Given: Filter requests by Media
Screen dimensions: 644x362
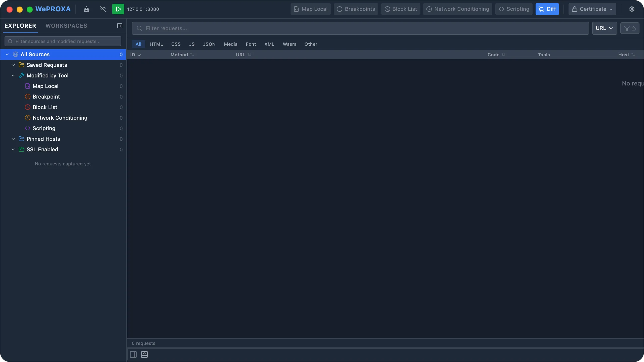Looking at the screenshot, I should pos(231,44).
